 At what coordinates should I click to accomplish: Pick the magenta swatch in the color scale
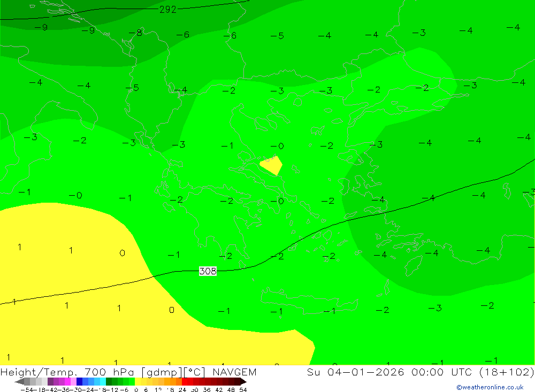point(67,382)
